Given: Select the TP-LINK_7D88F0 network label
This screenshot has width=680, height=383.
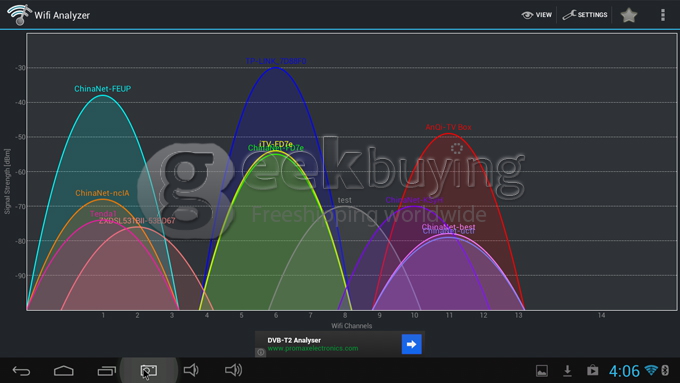Looking at the screenshot, I should point(276,61).
